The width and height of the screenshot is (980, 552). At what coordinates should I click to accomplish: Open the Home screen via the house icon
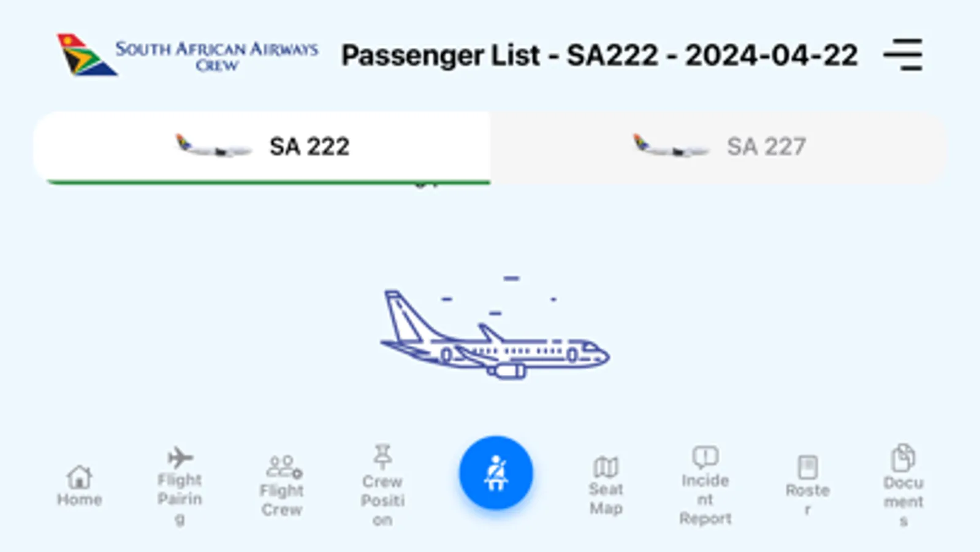click(78, 475)
